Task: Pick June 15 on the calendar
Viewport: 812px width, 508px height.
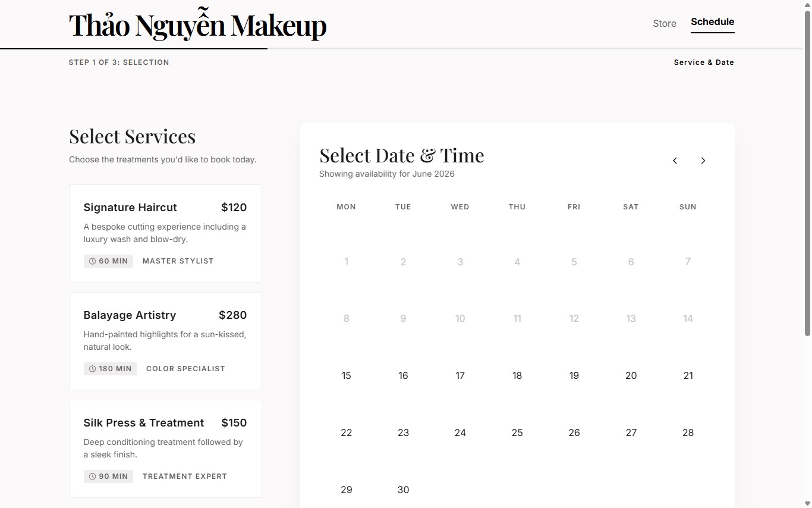Action: (x=347, y=375)
